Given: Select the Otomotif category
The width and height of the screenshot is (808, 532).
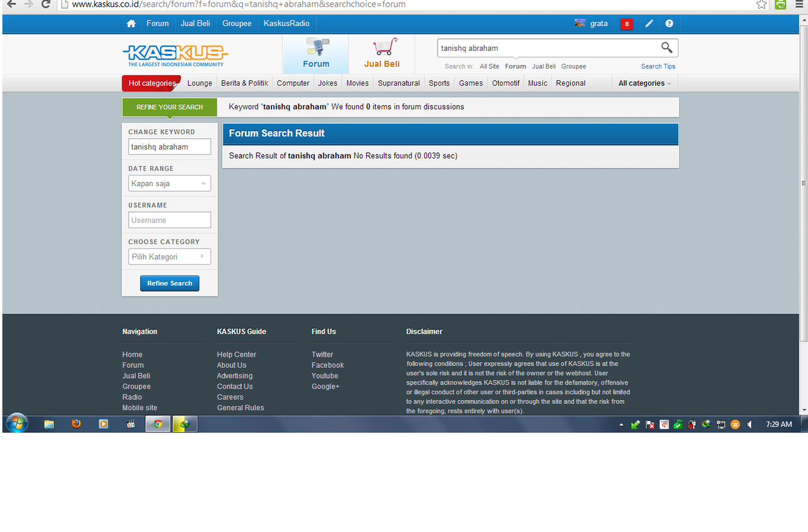Looking at the screenshot, I should pyautogui.click(x=506, y=83).
